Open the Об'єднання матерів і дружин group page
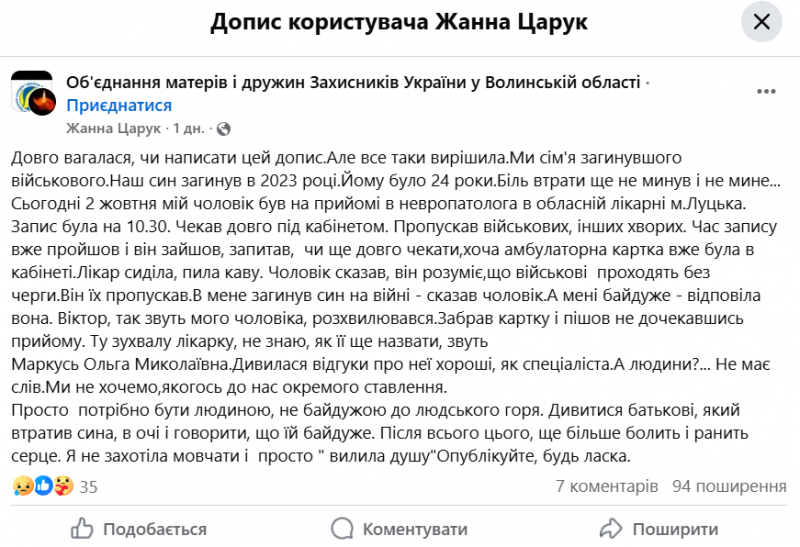This screenshot has width=800, height=547. pyautogui.click(x=352, y=83)
